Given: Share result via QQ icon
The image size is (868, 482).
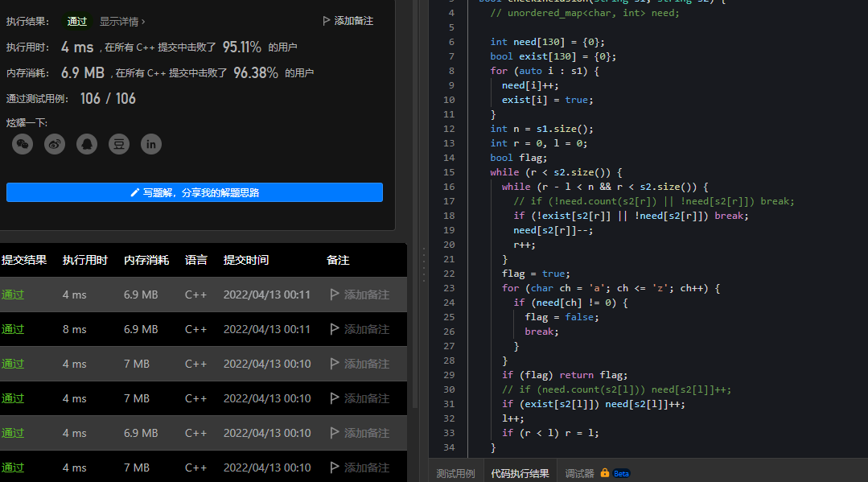Looking at the screenshot, I should click(x=87, y=144).
